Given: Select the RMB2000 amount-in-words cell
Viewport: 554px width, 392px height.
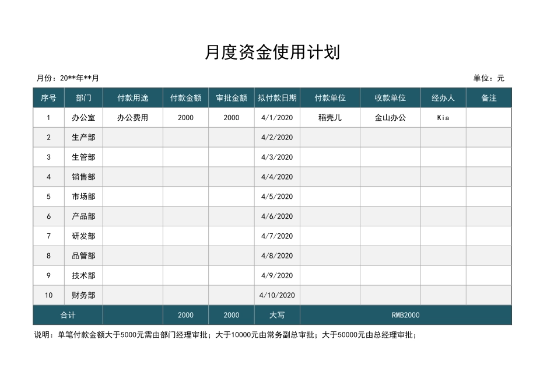Looking at the screenshot, I should (x=405, y=315).
